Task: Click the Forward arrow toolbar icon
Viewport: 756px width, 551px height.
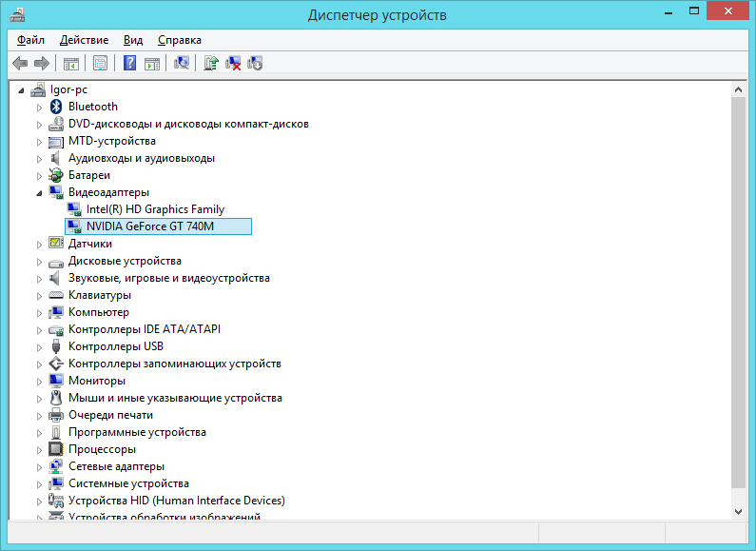Action: (42, 63)
